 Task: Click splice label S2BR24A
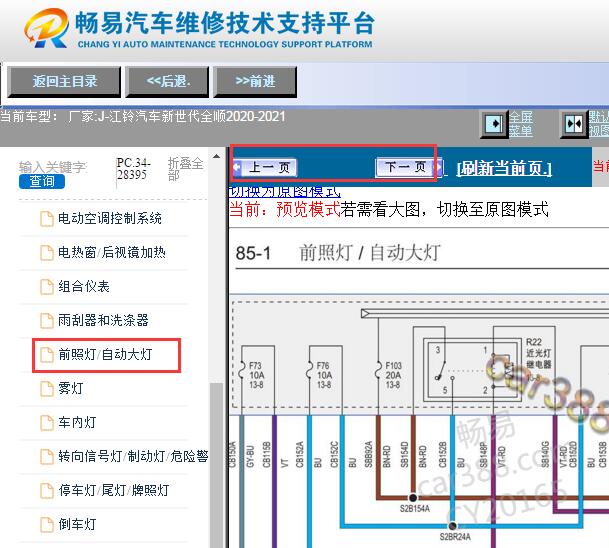pyautogui.click(x=455, y=537)
